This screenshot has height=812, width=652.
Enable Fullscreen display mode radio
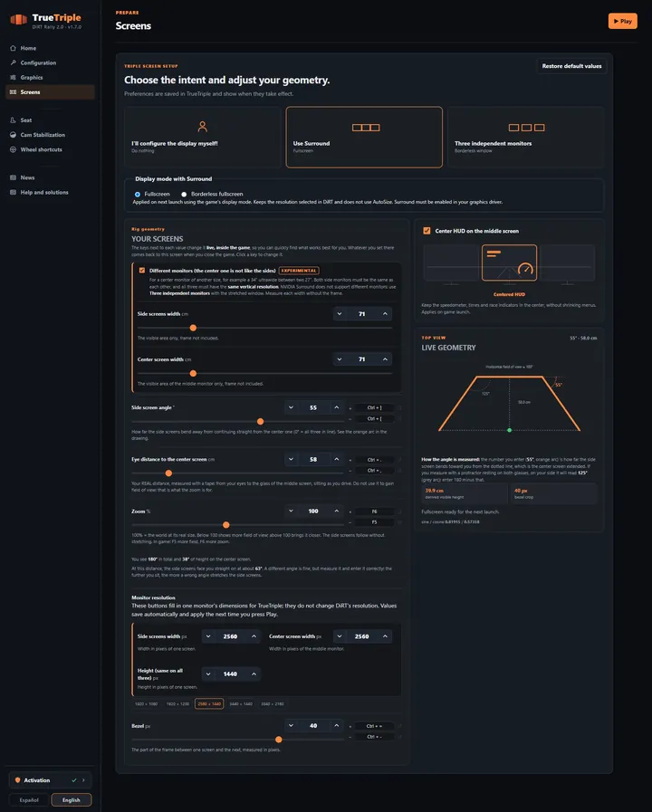[x=138, y=195]
